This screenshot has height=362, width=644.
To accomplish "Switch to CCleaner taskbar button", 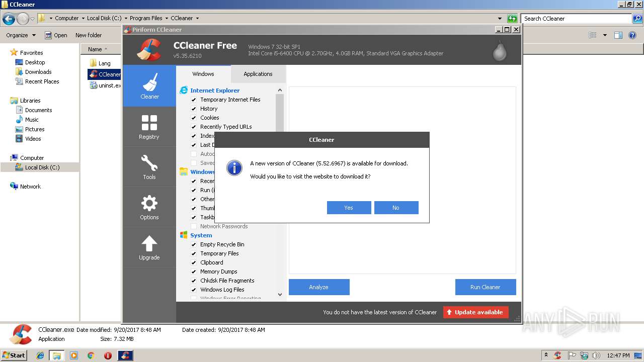I will coord(125,355).
